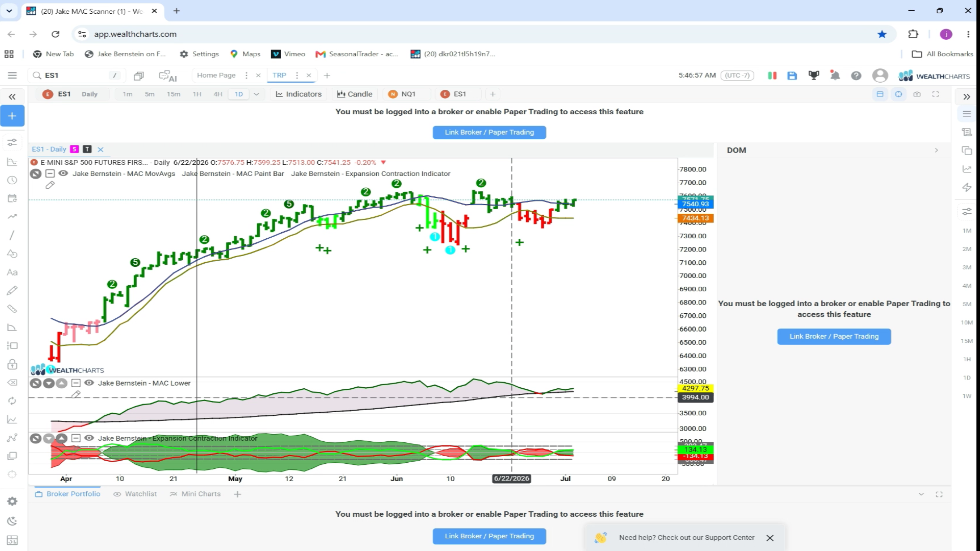Image resolution: width=980 pixels, height=551 pixels.
Task: Toggle visibility of MAC Lower indicator
Action: point(89,383)
